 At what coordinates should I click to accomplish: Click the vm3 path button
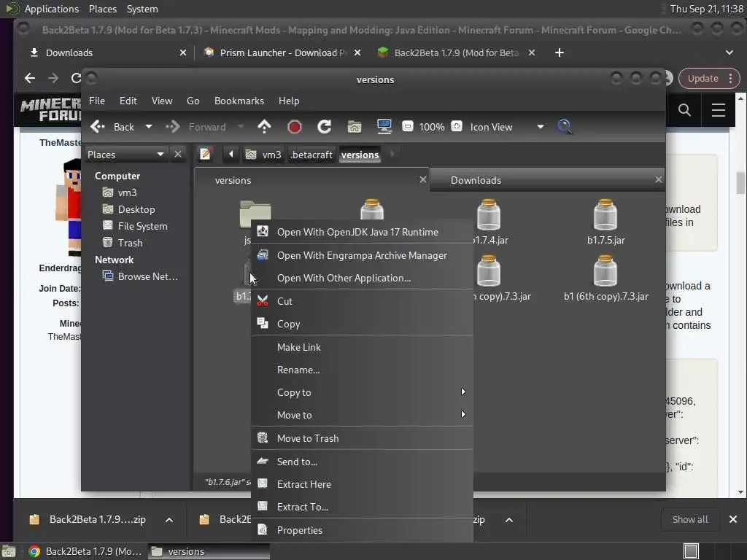(263, 155)
